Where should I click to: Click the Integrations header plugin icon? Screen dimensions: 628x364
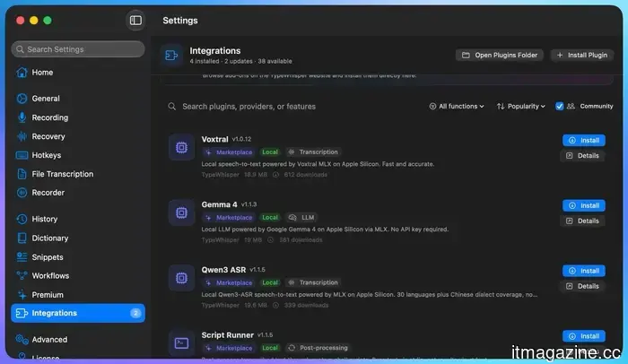click(171, 56)
